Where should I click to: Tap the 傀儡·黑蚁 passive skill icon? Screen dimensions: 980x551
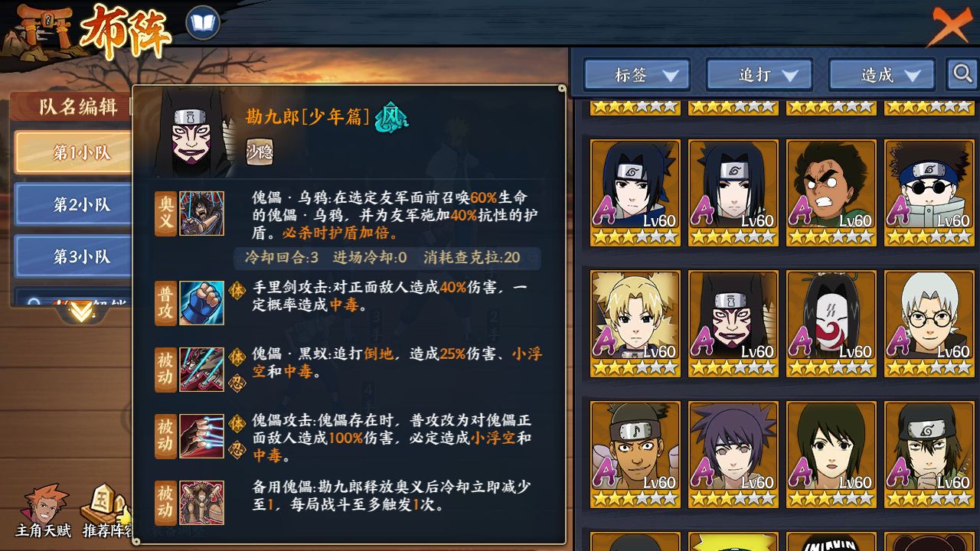tap(201, 370)
